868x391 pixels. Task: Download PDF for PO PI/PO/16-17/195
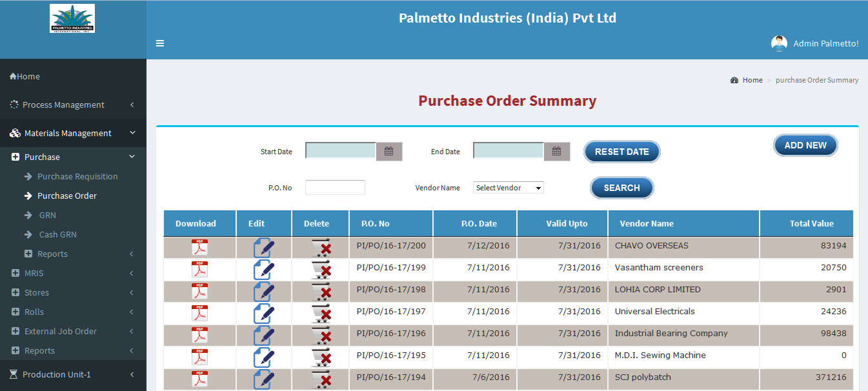(x=199, y=357)
